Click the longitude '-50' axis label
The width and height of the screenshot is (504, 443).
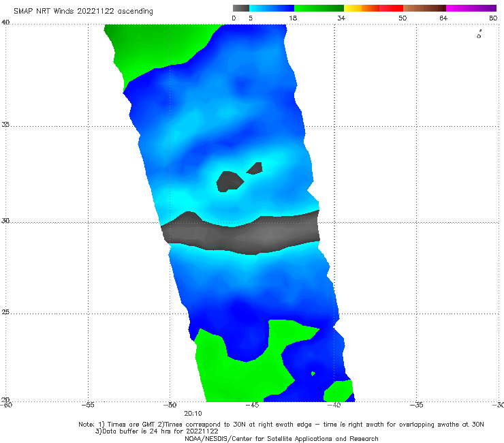click(170, 405)
